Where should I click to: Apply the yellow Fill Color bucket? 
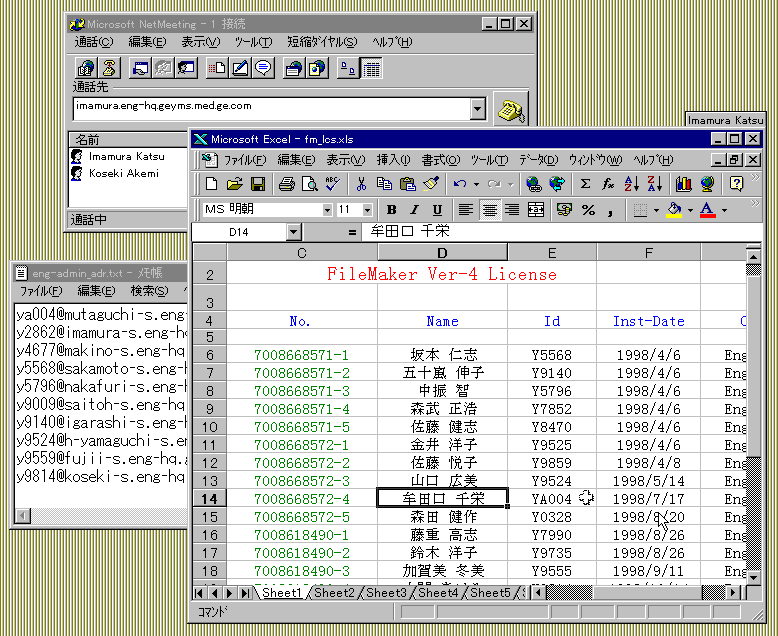coord(674,210)
